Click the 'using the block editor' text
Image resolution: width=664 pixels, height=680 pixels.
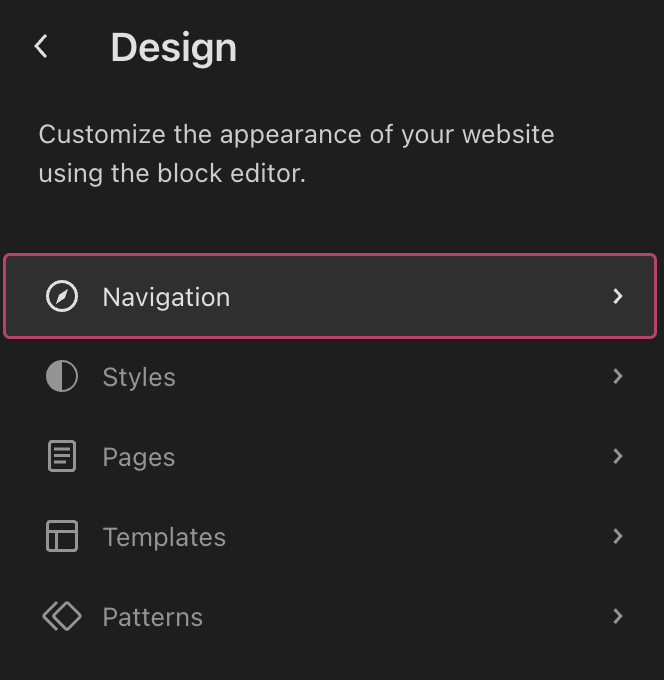click(172, 173)
